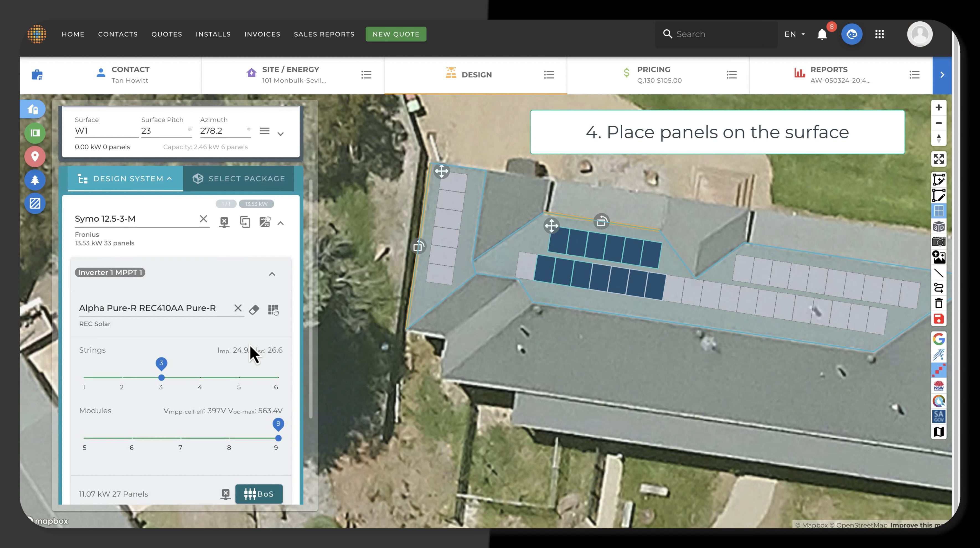Click the duplicate inverter icon beside Symo 12.5-3-M
This screenshot has height=548, width=980.
(245, 222)
